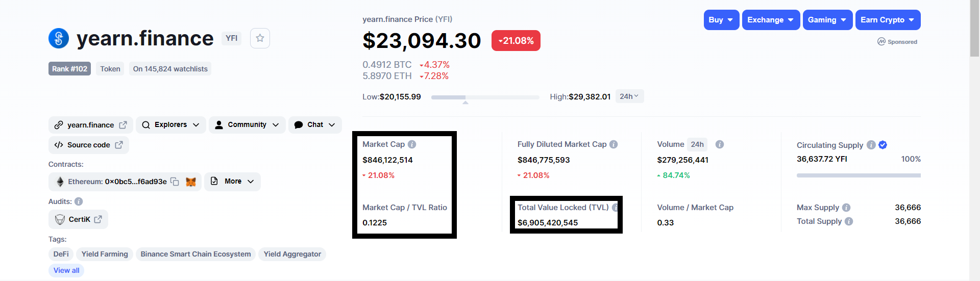This screenshot has width=980, height=281.
Task: Open the Earn Crypto menu
Action: pyautogui.click(x=888, y=20)
